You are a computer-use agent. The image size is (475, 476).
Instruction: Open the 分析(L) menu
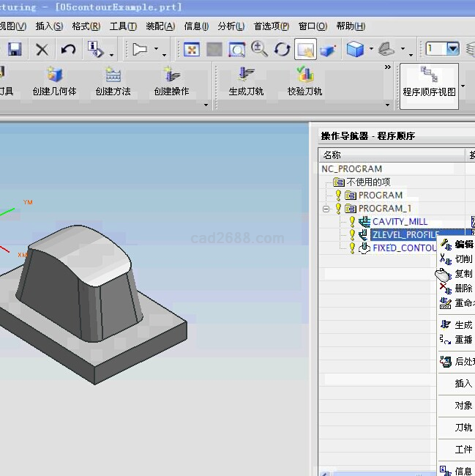(x=231, y=26)
